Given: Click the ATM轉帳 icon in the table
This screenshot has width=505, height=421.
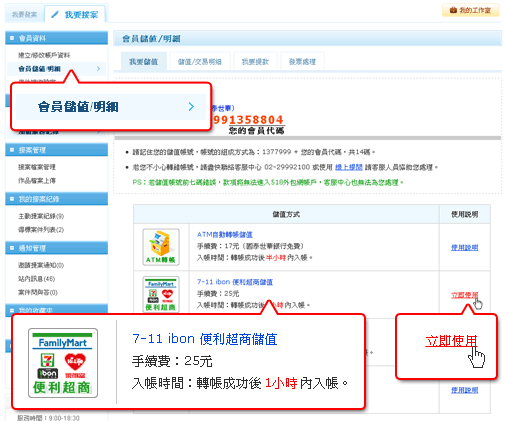Looking at the screenshot, I should pos(161,247).
